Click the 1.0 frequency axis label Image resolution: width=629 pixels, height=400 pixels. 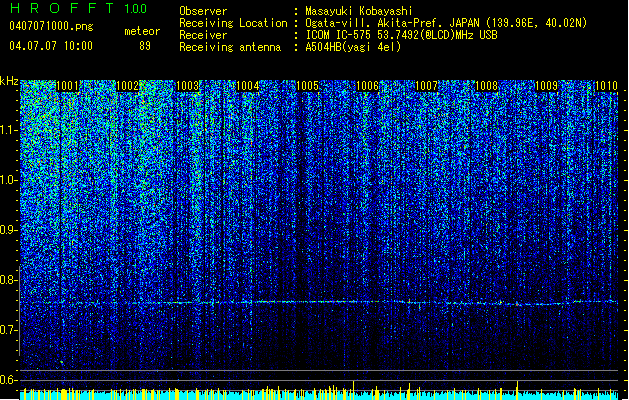tap(9, 180)
